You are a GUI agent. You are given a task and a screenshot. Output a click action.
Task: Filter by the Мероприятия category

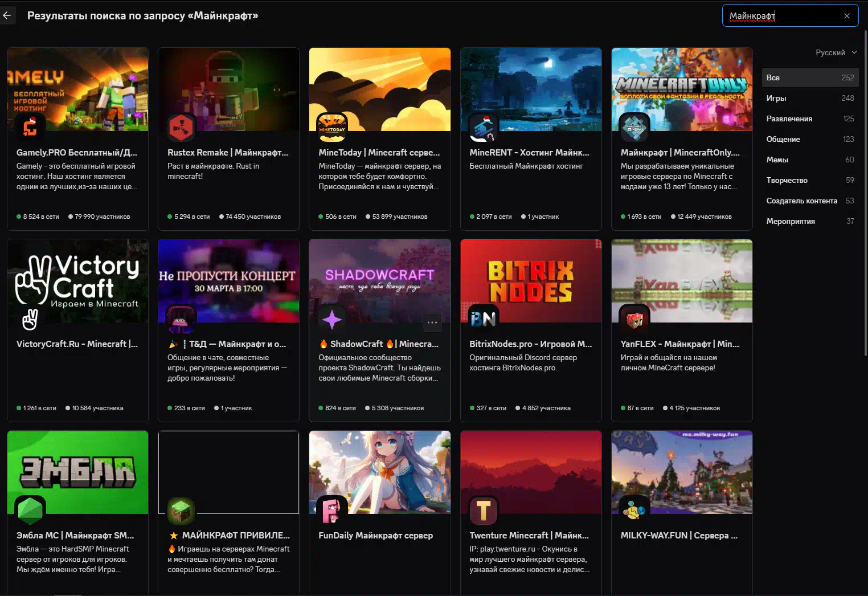(x=810, y=221)
